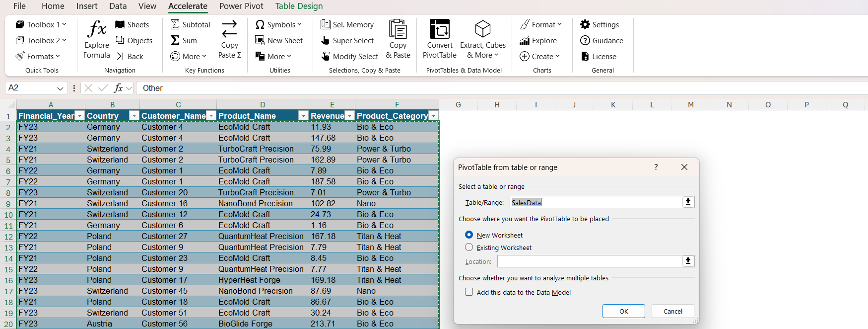Open the Name Box dropdown arrow
The height and width of the screenshot is (329, 868).
[x=60, y=88]
